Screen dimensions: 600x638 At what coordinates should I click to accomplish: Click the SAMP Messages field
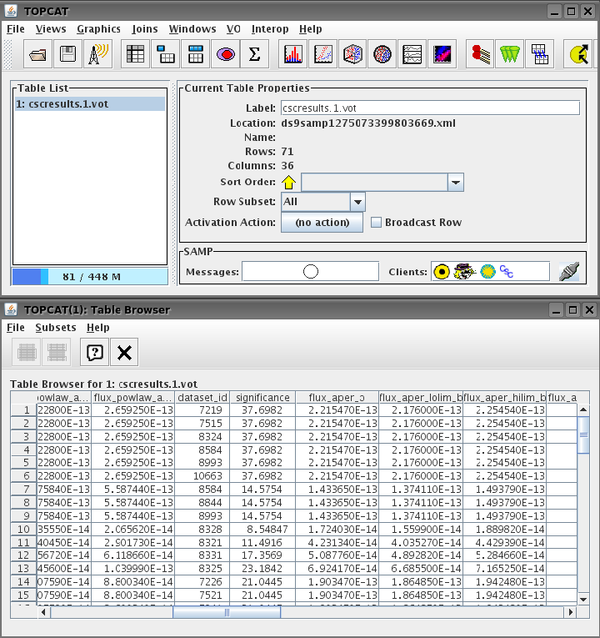coord(310,271)
